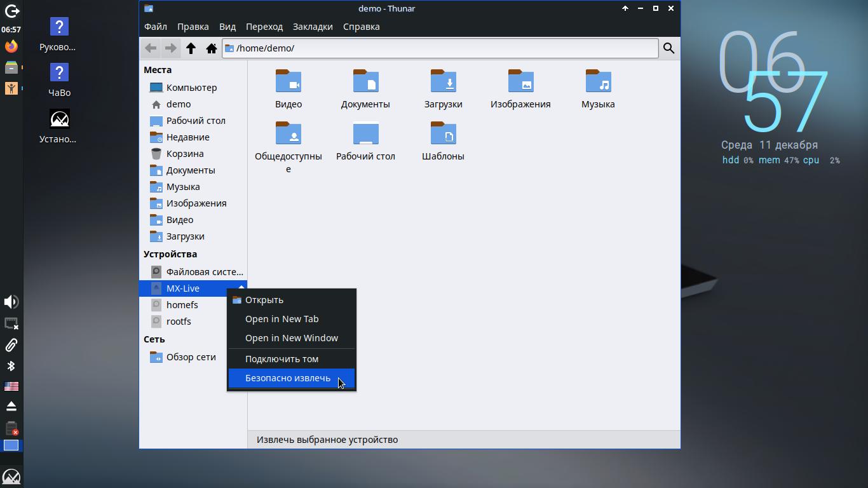Click the logout icon atop the panel
This screenshot has height=488, width=868.
tap(11, 11)
